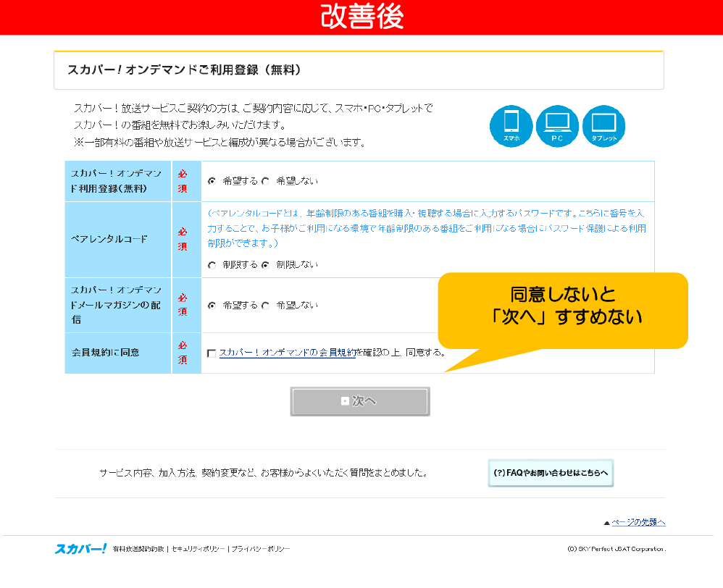Open the プライバシーポリシー footer link

click(261, 549)
